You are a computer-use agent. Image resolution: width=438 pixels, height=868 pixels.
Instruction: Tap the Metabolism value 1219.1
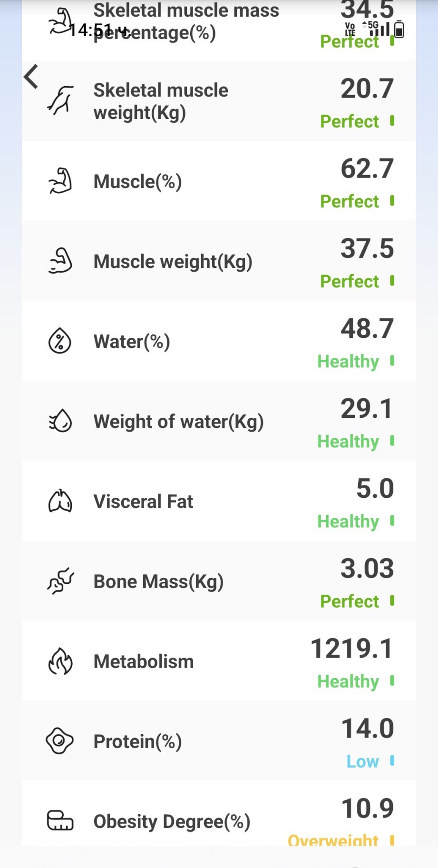pos(352,649)
